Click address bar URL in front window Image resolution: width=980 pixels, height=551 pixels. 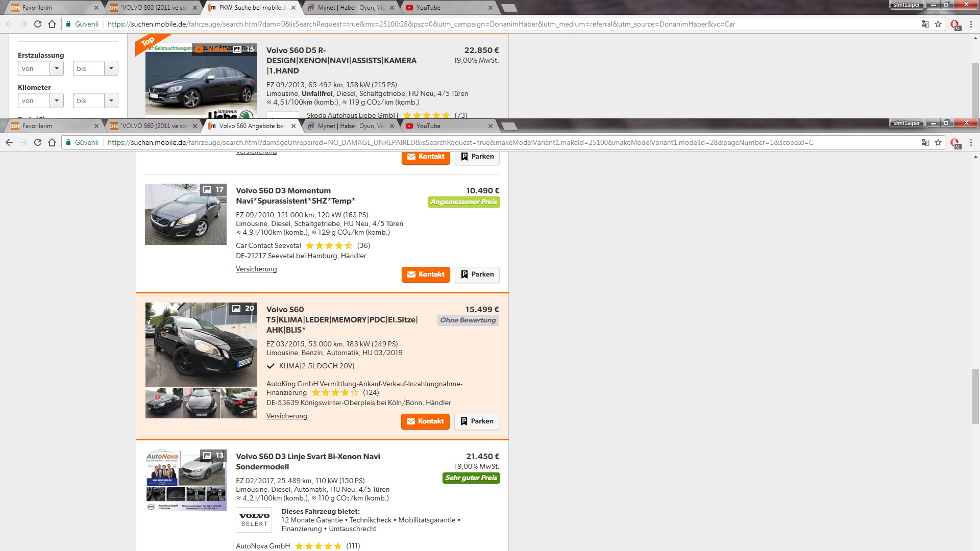pos(460,142)
